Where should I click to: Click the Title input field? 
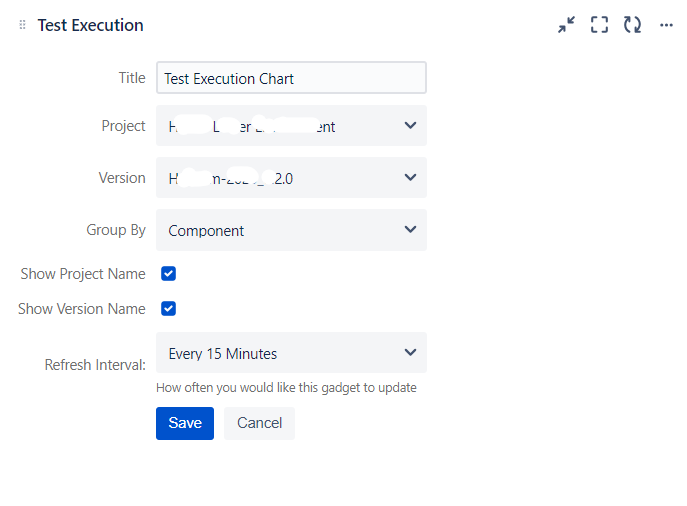(x=291, y=78)
